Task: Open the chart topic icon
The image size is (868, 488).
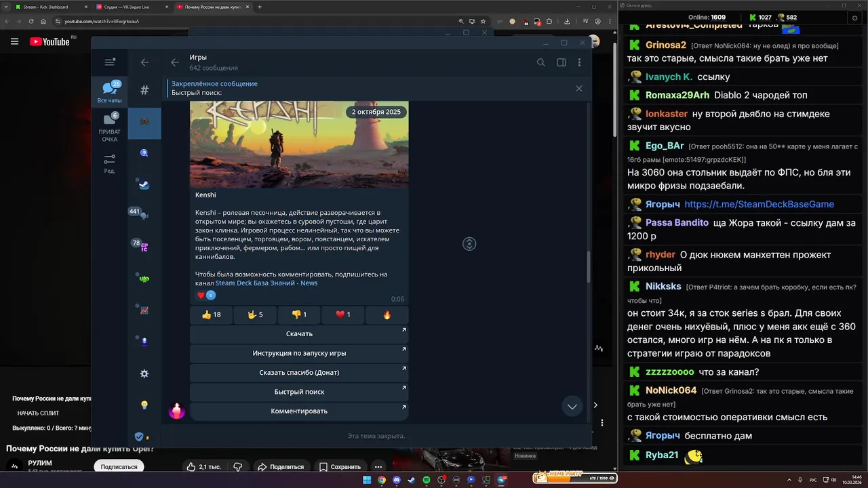Action: [144, 310]
